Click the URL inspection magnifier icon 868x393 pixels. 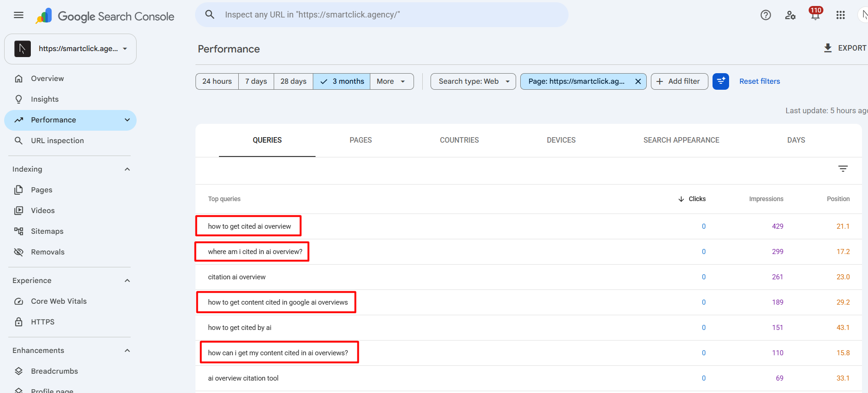click(19, 141)
